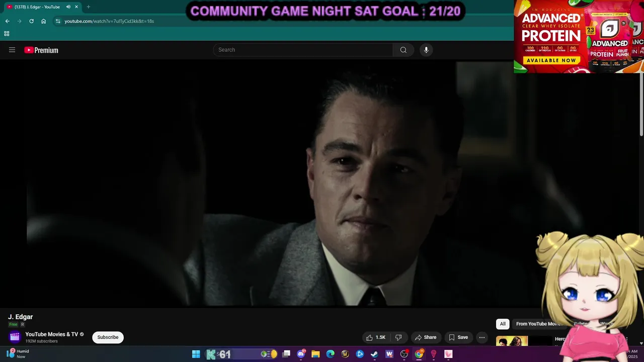Click the Free badge under title
644x362 pixels.
(x=13, y=325)
